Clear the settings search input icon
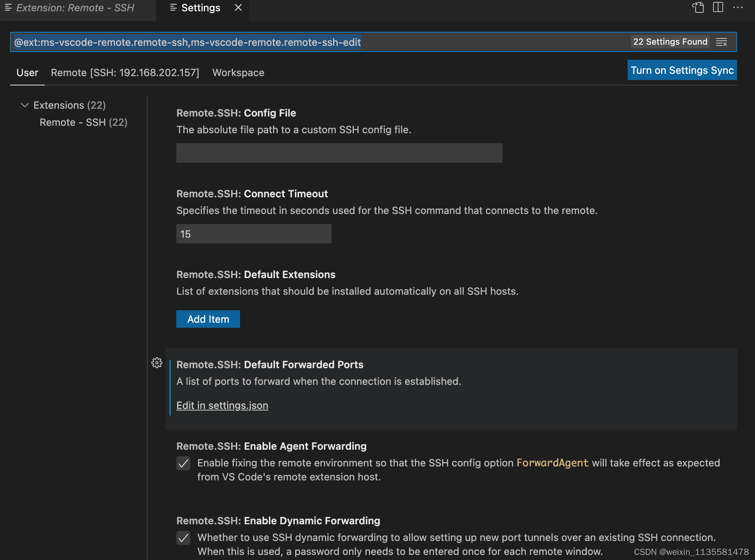 click(x=722, y=42)
